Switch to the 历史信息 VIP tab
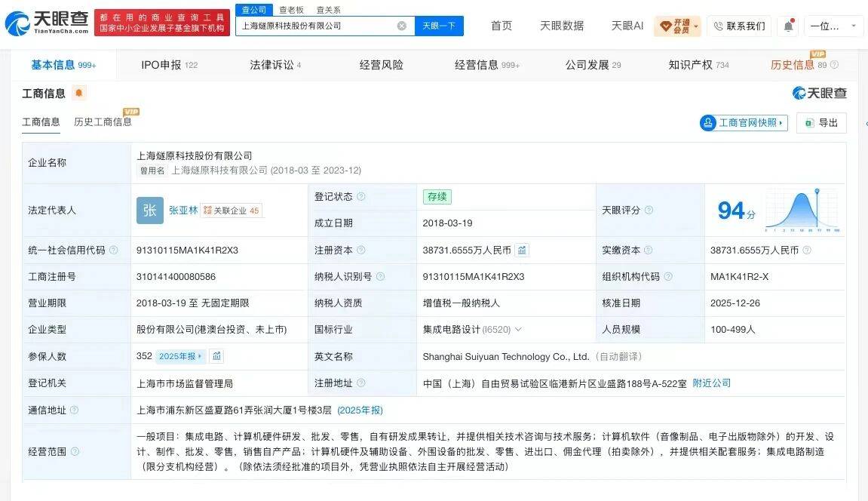Screen dimensions: 868x501 pos(799,65)
